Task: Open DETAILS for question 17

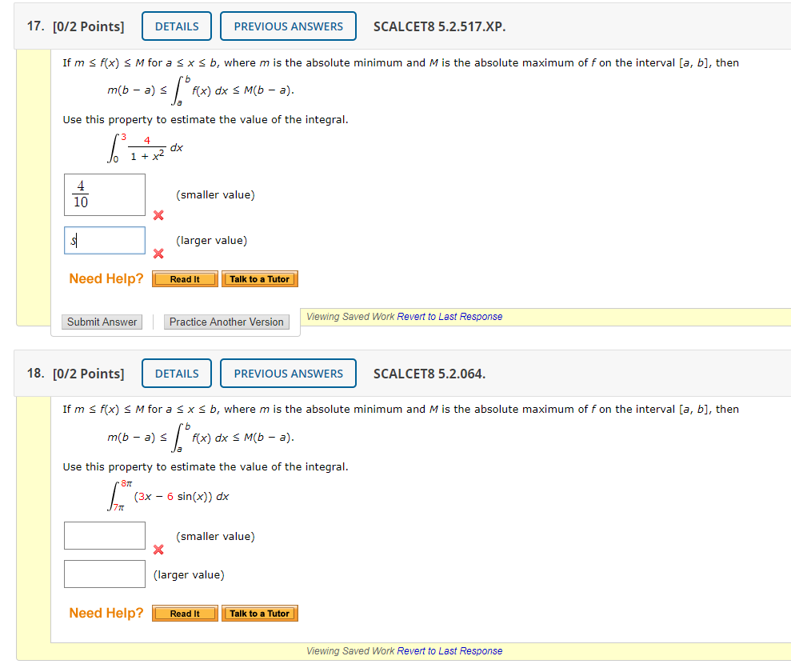Action: click(176, 26)
